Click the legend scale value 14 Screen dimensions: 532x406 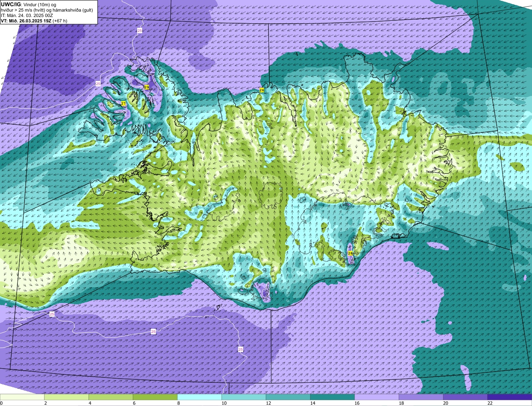pos(313,403)
